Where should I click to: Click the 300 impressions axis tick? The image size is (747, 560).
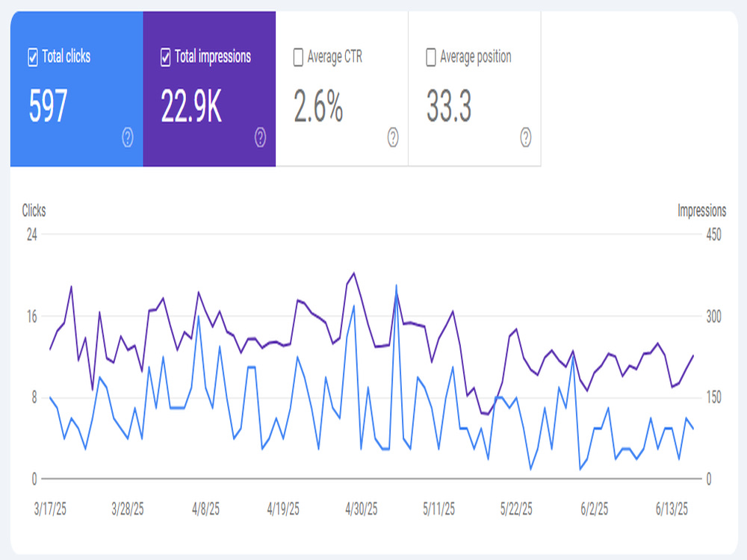point(713,317)
